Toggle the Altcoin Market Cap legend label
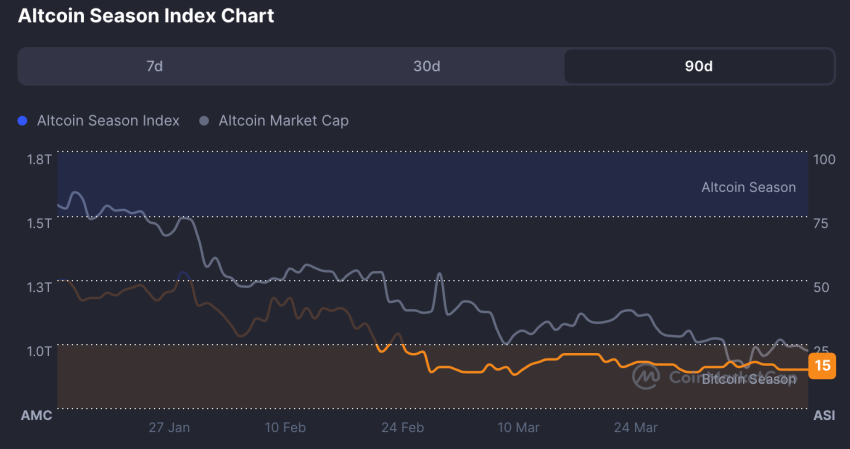The height and width of the screenshot is (449, 850). click(283, 121)
